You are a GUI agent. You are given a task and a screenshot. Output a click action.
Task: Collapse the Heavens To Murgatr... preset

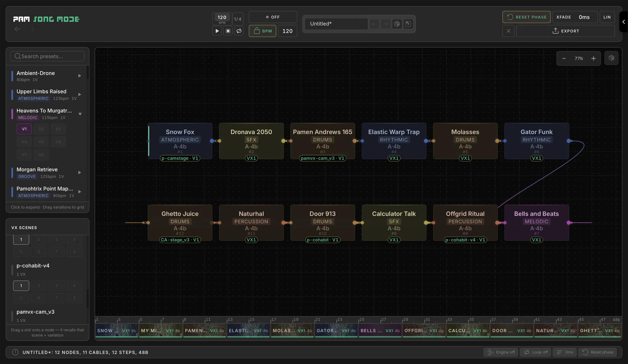(x=80, y=114)
